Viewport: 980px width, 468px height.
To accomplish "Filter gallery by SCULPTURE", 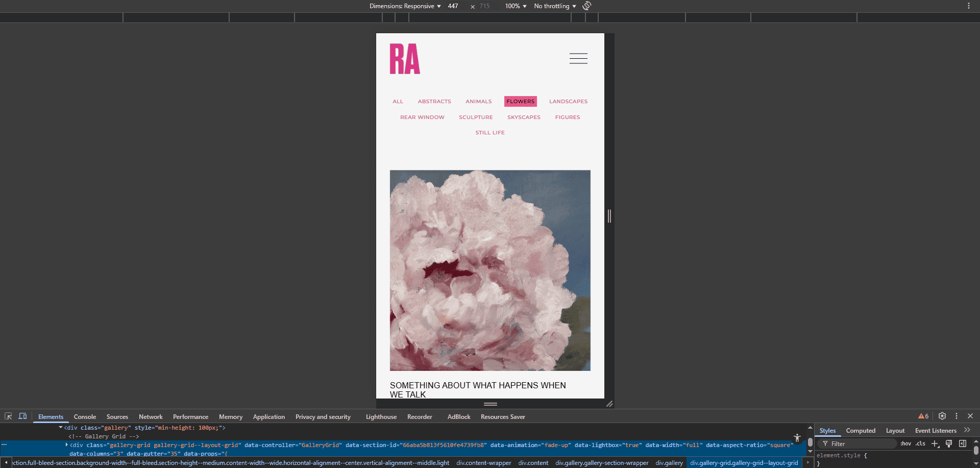I will (476, 117).
